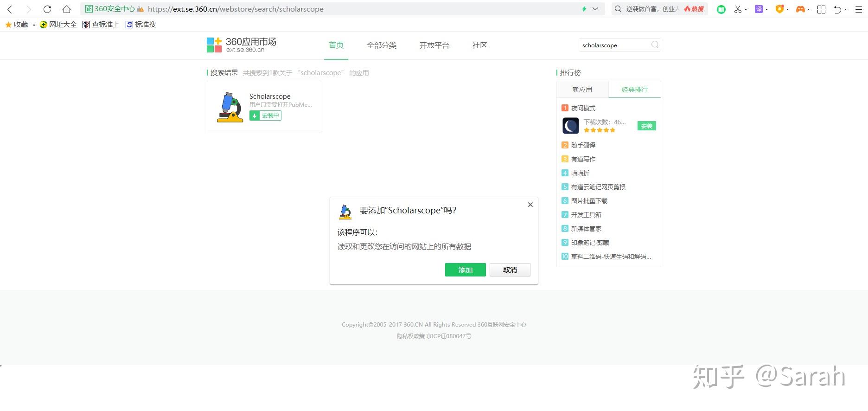Click the microscope icon in the dialog
Screen dimensions: 868x411
point(345,212)
